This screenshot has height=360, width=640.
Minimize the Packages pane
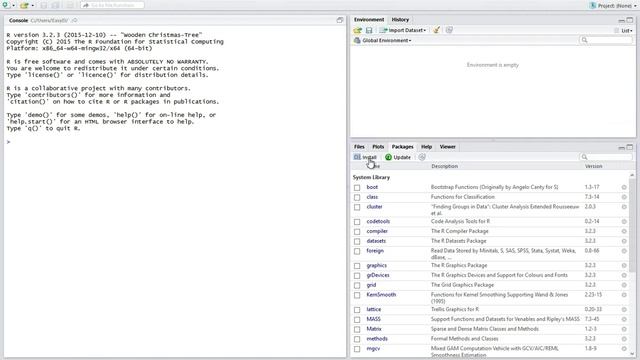click(x=622, y=147)
